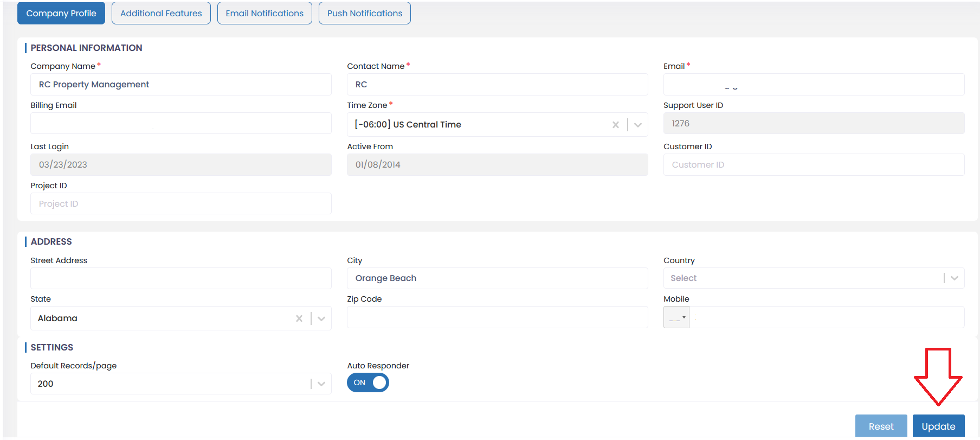Edit the City field showing Orange Beach
The height and width of the screenshot is (440, 980).
[498, 278]
